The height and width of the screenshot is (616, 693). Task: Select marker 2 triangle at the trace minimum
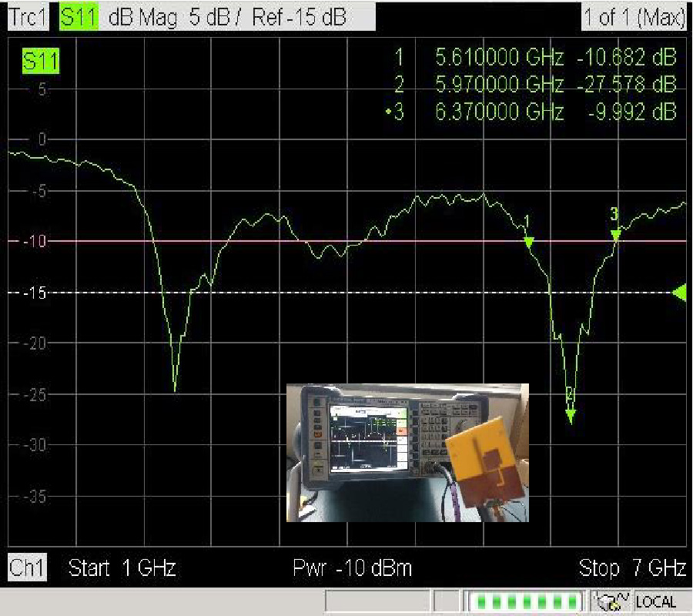[570, 416]
